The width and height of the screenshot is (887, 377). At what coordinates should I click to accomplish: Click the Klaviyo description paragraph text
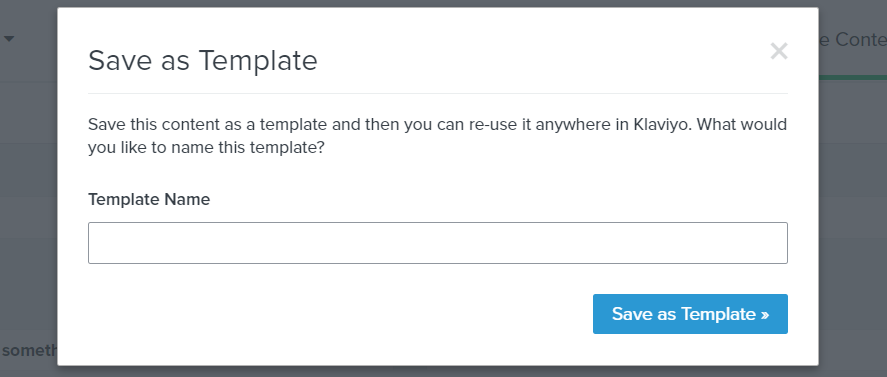(437, 136)
